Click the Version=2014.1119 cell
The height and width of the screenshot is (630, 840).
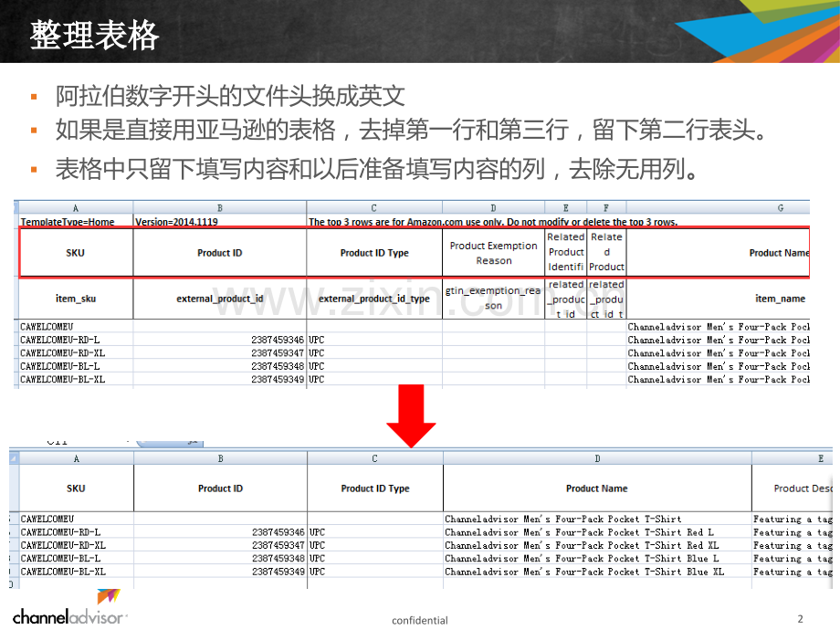click(x=220, y=221)
